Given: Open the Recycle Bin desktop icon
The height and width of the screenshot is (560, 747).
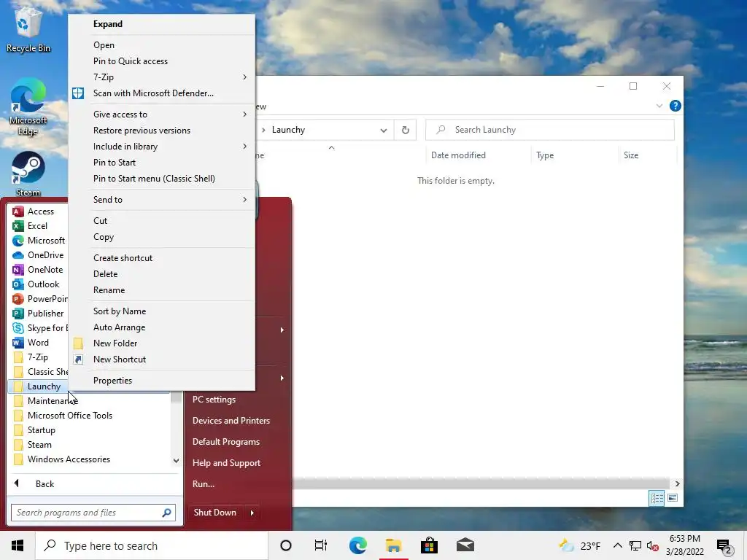Looking at the screenshot, I should click(28, 29).
